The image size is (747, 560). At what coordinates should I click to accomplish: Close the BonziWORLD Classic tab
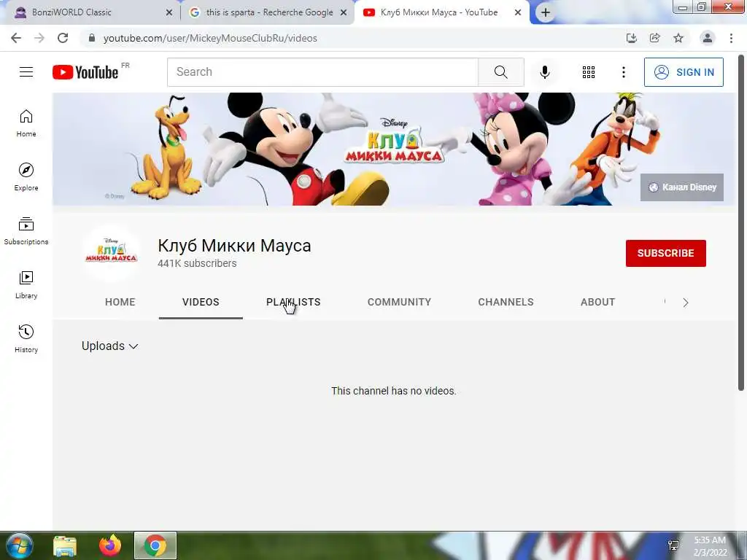pos(169,12)
